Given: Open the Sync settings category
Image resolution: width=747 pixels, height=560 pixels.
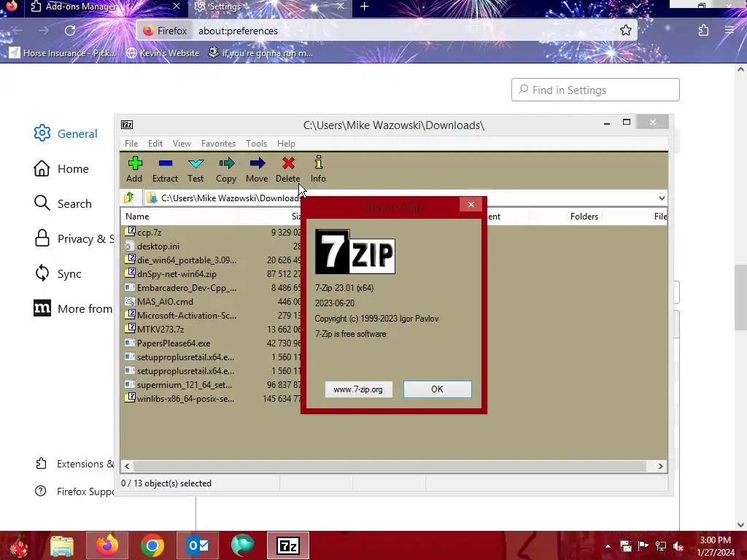Looking at the screenshot, I should (x=58, y=274).
